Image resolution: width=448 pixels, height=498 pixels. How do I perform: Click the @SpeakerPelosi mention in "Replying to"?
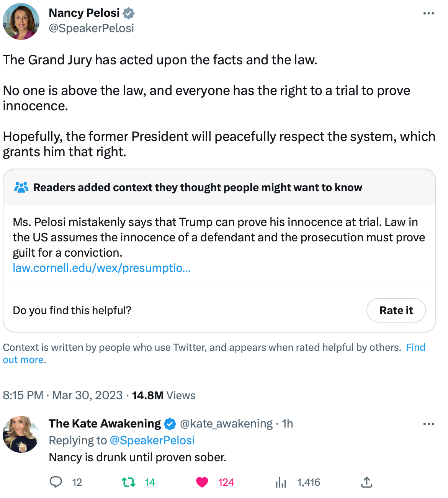[152, 441]
